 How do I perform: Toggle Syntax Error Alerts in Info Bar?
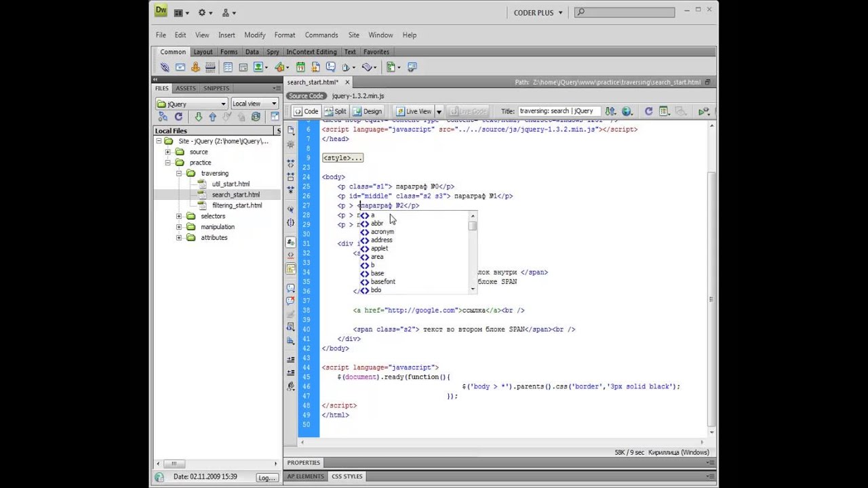coord(291,268)
